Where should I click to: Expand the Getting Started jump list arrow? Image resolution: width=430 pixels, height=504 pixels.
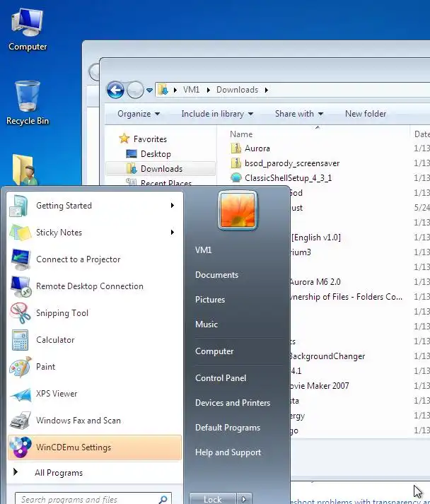coord(173,206)
